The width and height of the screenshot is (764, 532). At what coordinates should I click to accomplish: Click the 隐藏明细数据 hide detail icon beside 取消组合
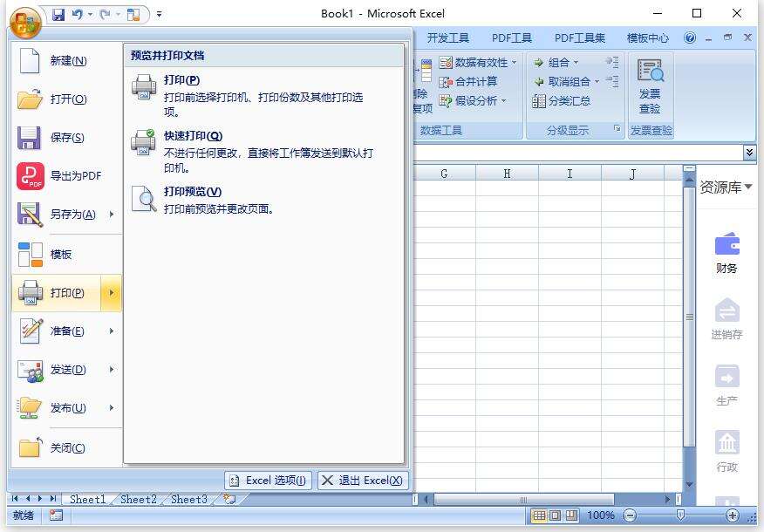[x=612, y=81]
